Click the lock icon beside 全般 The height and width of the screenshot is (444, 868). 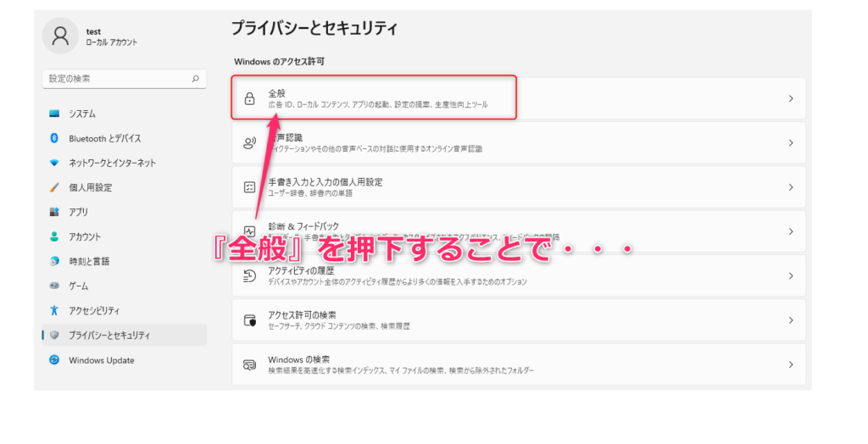[x=250, y=98]
